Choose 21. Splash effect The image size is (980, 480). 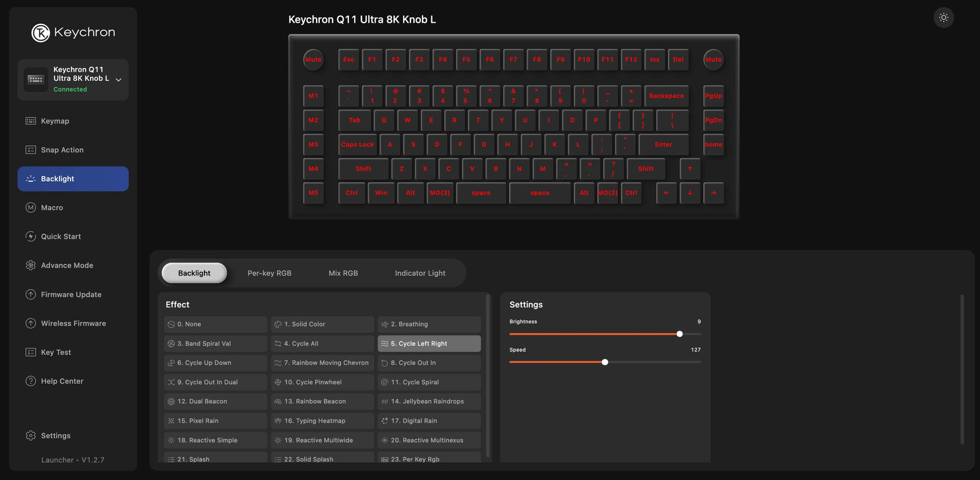click(x=216, y=457)
